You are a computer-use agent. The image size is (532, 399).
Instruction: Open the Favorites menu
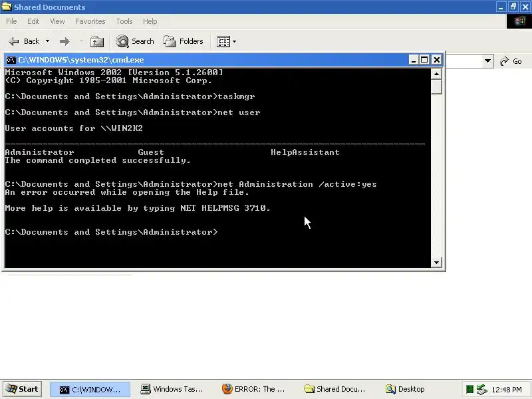90,21
